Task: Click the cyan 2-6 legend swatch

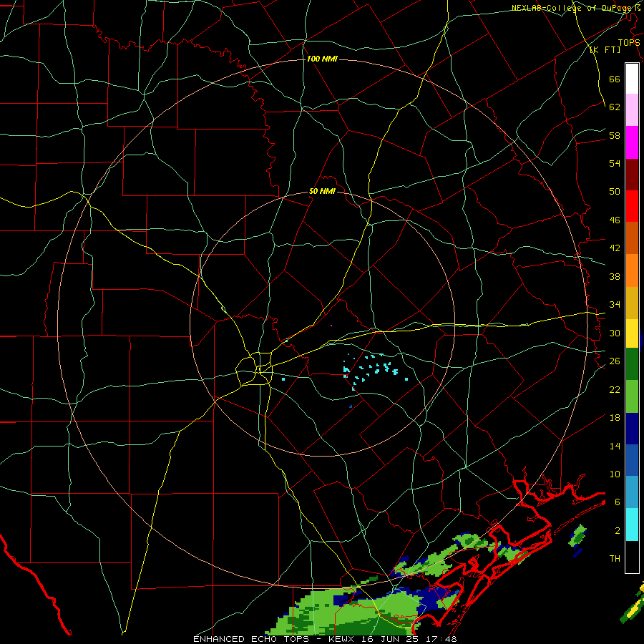Action: 632,525
